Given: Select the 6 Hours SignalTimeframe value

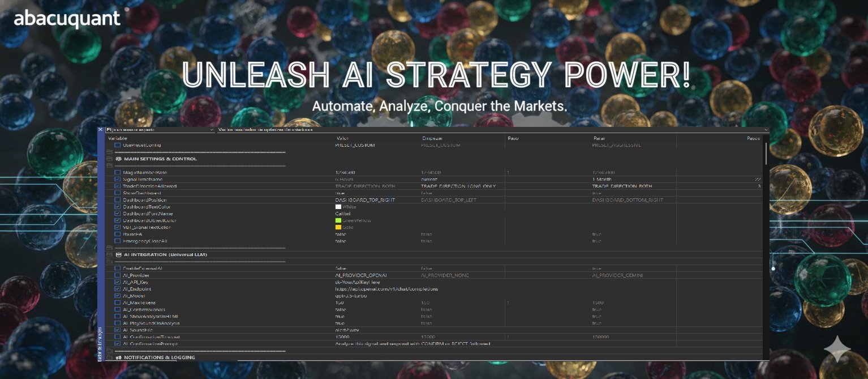Looking at the screenshot, I should click(x=345, y=179).
